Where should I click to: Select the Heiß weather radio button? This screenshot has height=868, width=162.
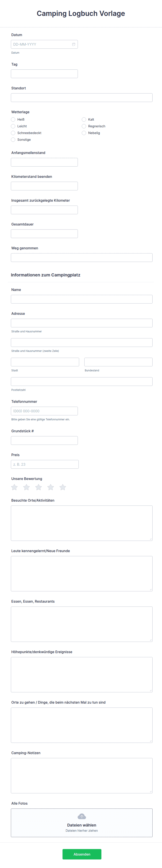click(x=13, y=120)
